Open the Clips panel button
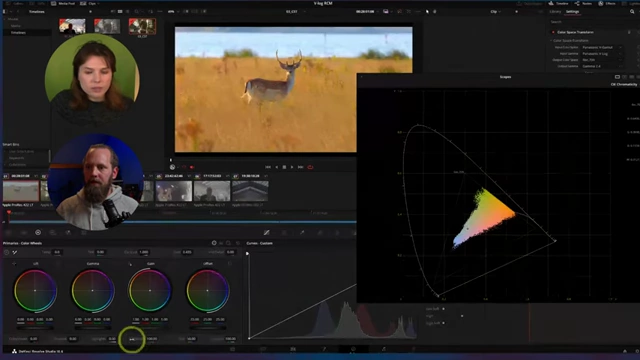This screenshot has height=360, width=640. pos(89,3)
